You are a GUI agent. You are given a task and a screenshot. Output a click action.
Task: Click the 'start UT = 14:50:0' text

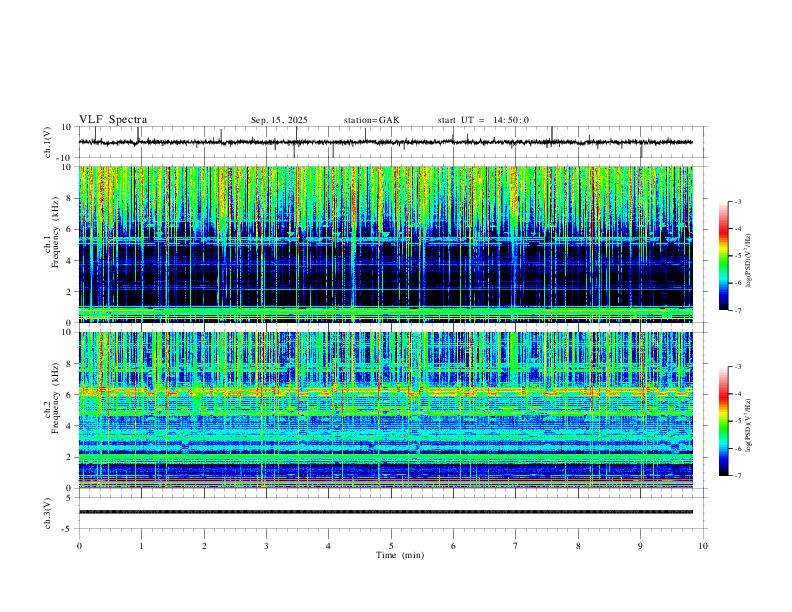[483, 120]
